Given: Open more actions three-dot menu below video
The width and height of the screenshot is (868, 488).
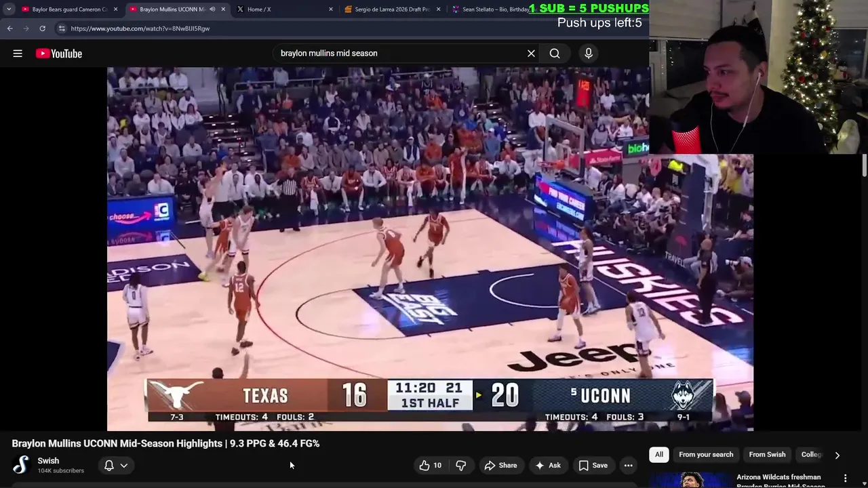Looking at the screenshot, I should click(x=628, y=465).
